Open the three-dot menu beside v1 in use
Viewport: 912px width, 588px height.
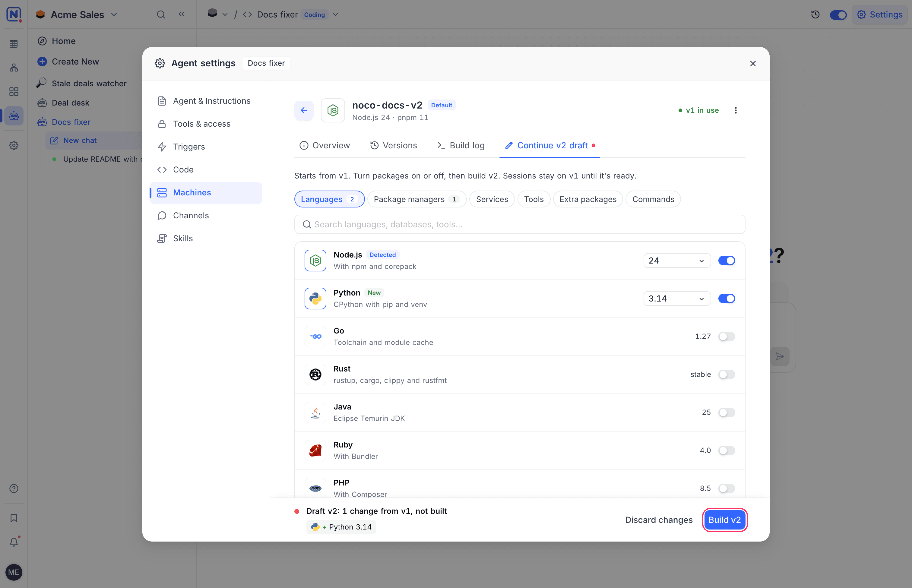pos(736,110)
